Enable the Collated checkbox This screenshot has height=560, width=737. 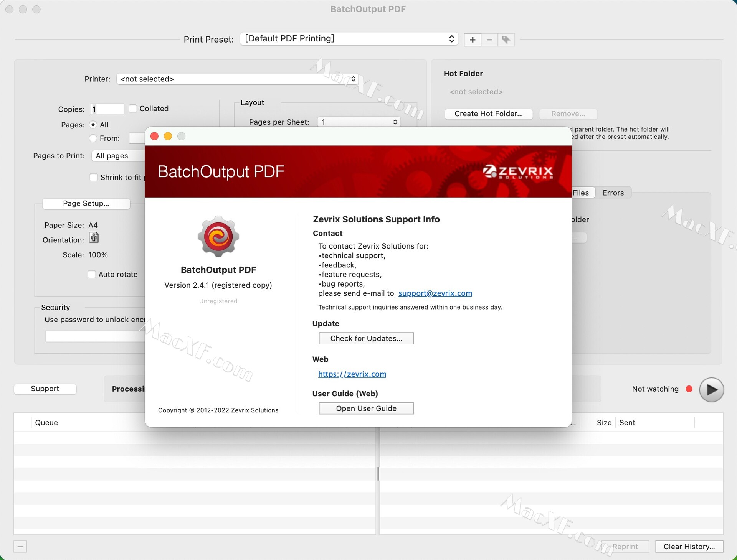coord(133,109)
